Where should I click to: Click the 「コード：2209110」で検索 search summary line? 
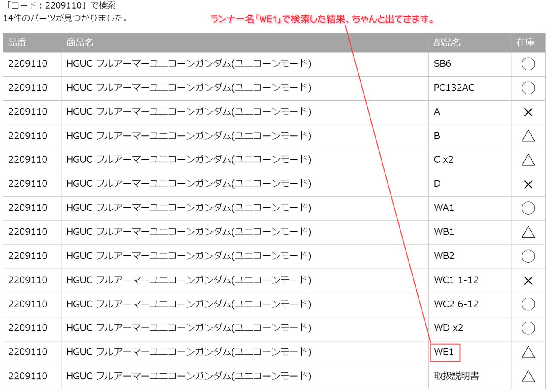click(x=59, y=6)
